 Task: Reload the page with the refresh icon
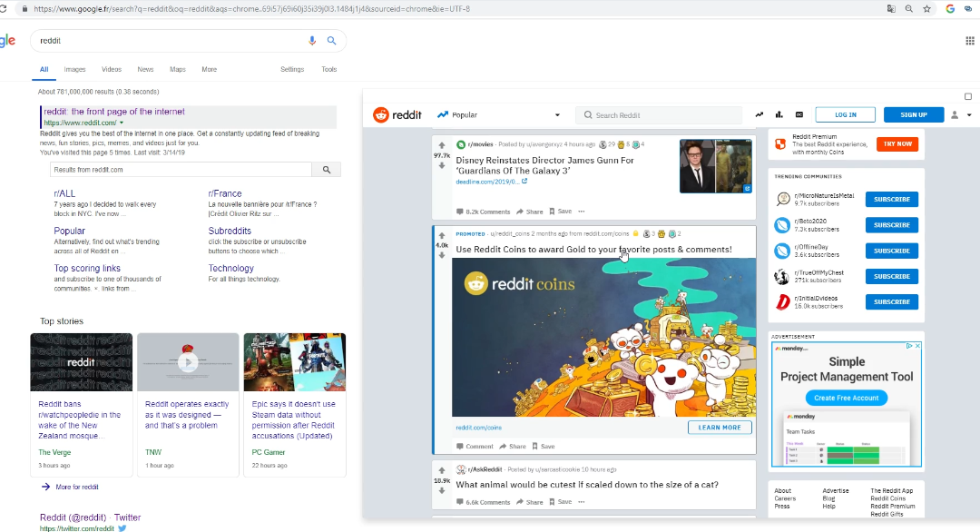click(3, 9)
